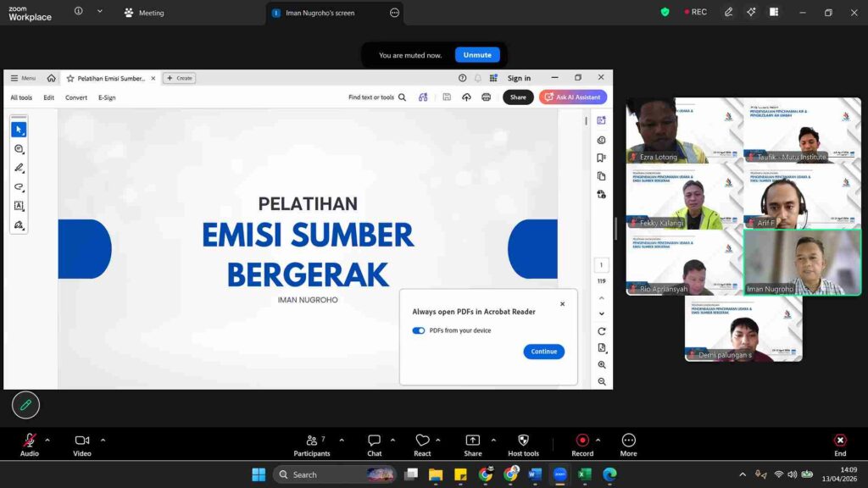
Task: Click the print icon in the toolbar
Action: [x=486, y=97]
